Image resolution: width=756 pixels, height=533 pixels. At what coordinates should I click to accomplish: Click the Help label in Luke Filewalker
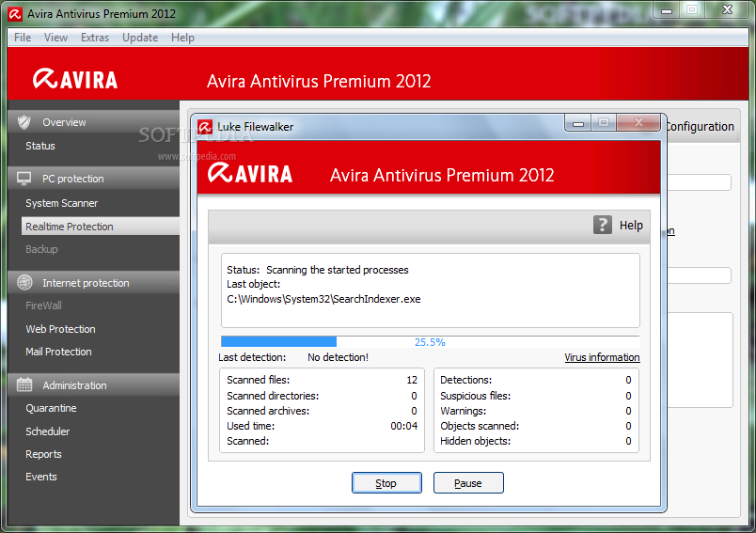coord(631,225)
